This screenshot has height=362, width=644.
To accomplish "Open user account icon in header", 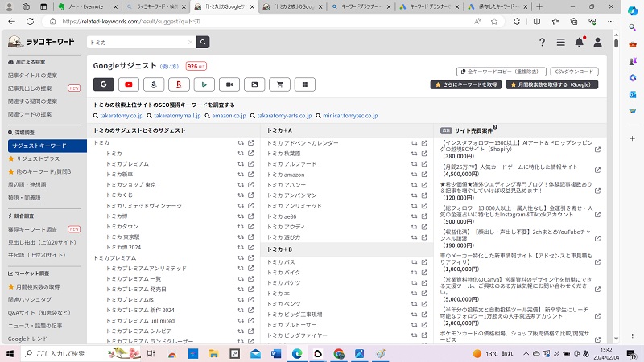I will click(x=597, y=42).
